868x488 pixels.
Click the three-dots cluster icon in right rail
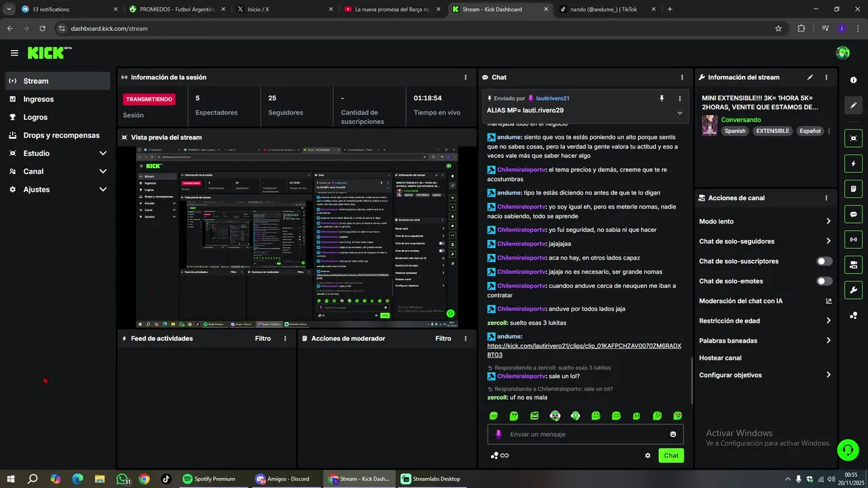pyautogui.click(x=853, y=315)
